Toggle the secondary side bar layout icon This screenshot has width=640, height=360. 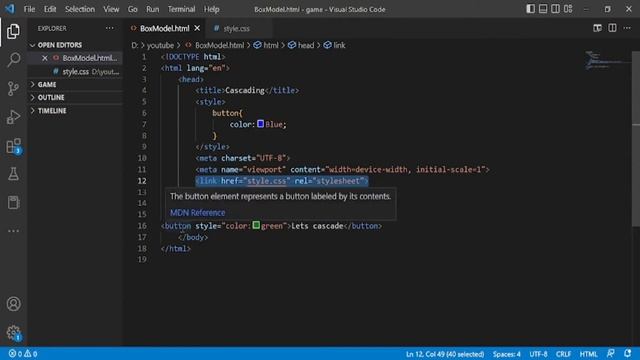[556, 9]
